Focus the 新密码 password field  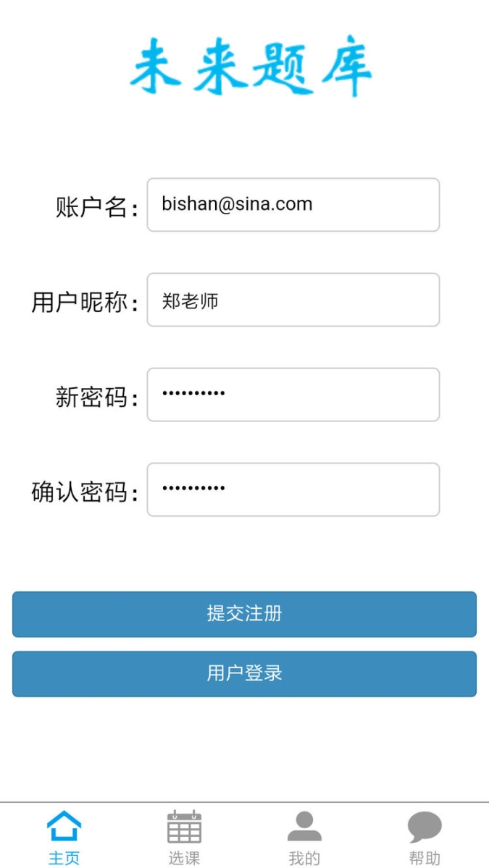click(293, 395)
